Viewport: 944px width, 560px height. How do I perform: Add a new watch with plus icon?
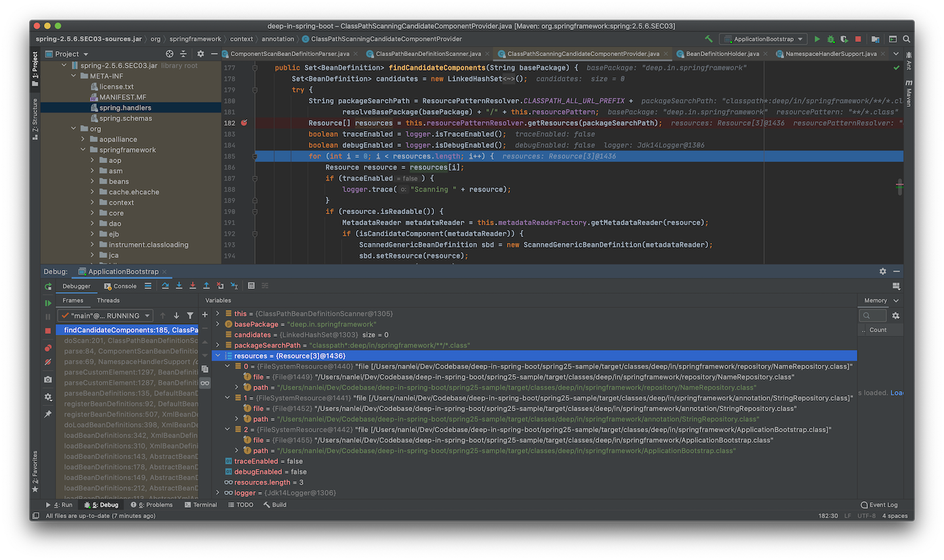coord(205,314)
